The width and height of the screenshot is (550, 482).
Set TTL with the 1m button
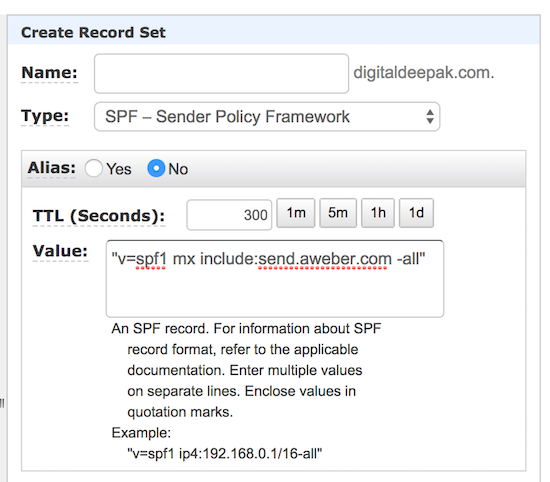click(296, 213)
